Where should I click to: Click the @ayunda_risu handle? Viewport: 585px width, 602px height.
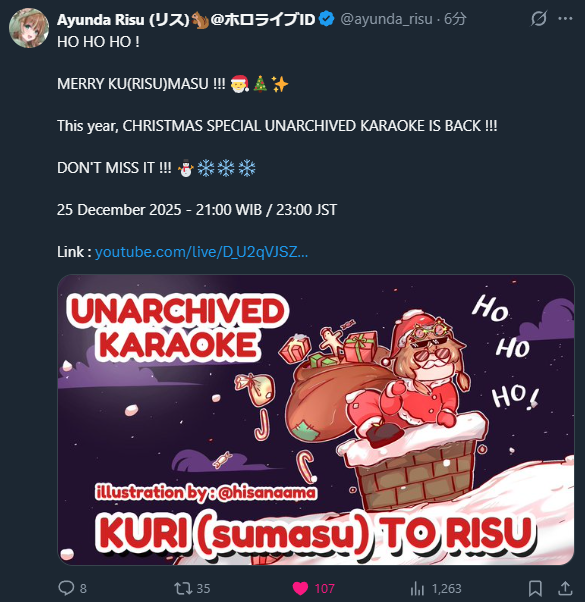click(386, 19)
